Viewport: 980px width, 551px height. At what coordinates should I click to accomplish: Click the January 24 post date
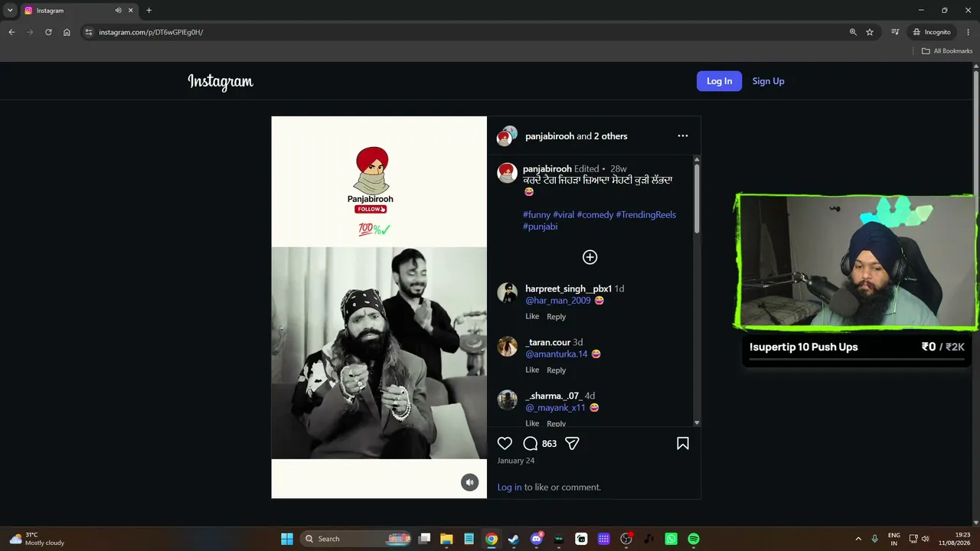point(516,461)
